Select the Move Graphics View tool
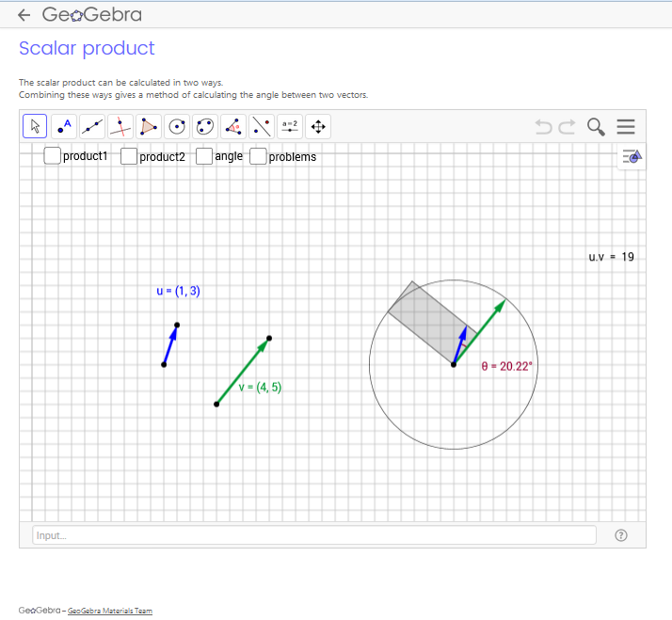 tap(318, 126)
